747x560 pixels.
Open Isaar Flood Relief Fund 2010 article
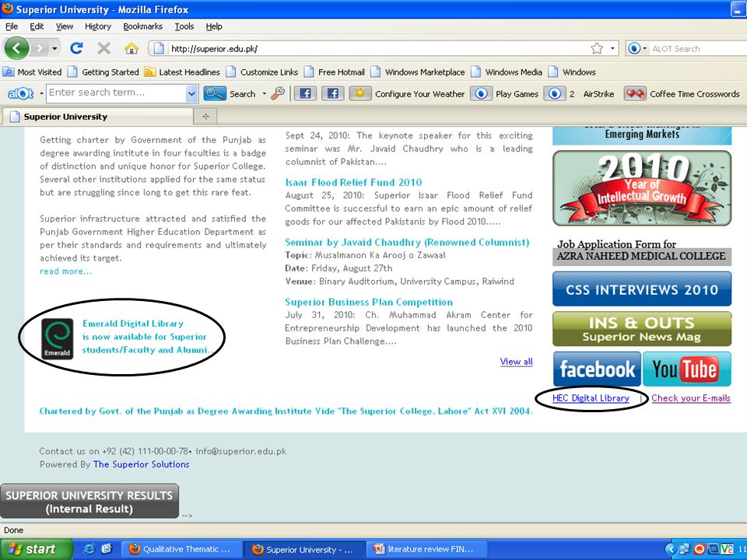(353, 182)
